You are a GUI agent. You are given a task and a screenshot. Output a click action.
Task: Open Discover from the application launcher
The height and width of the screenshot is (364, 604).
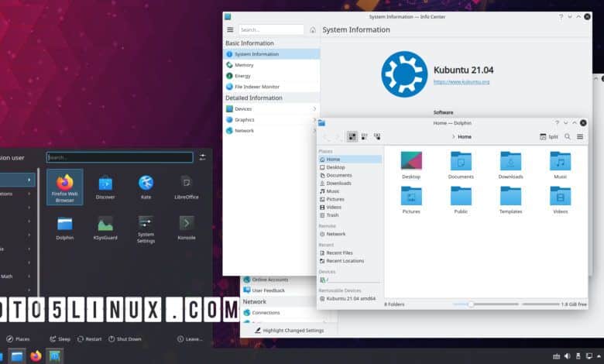(x=105, y=187)
